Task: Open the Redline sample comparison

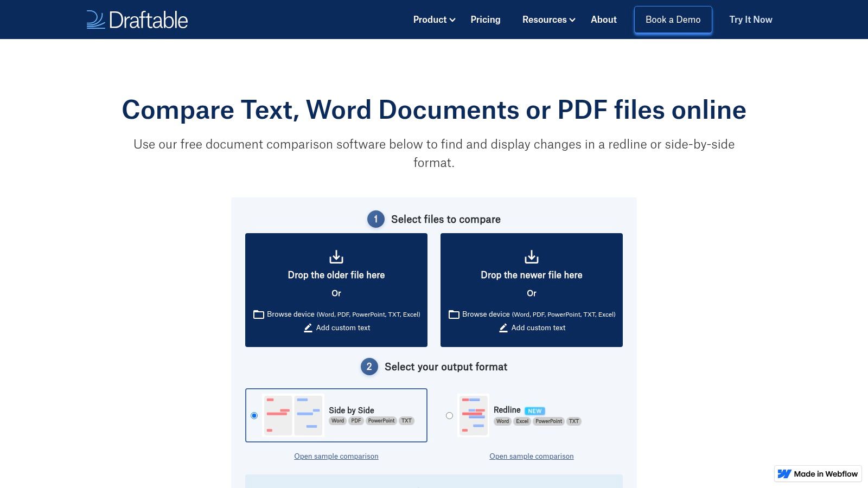Action: 531,456
